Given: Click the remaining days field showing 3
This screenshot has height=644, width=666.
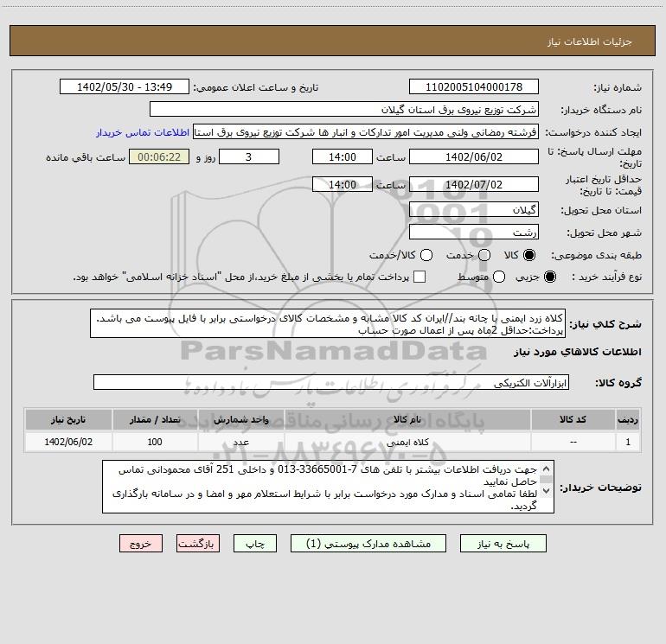Looking at the screenshot, I should pyautogui.click(x=249, y=156).
